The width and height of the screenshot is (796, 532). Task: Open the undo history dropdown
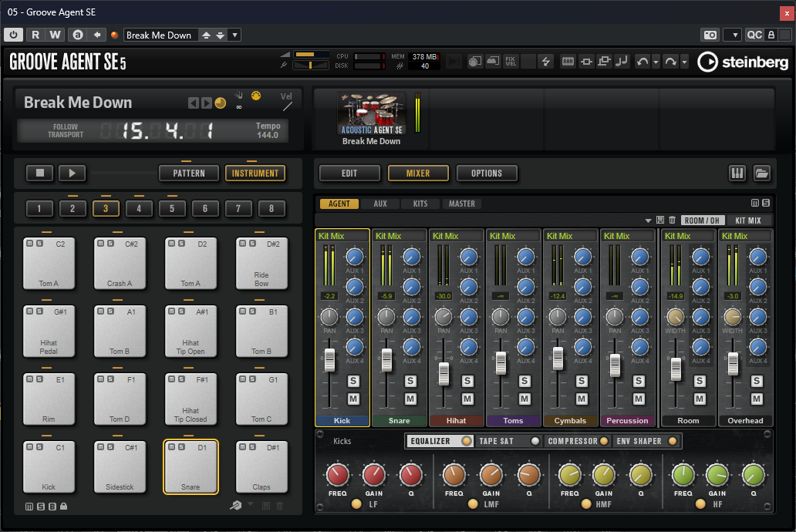(656, 62)
